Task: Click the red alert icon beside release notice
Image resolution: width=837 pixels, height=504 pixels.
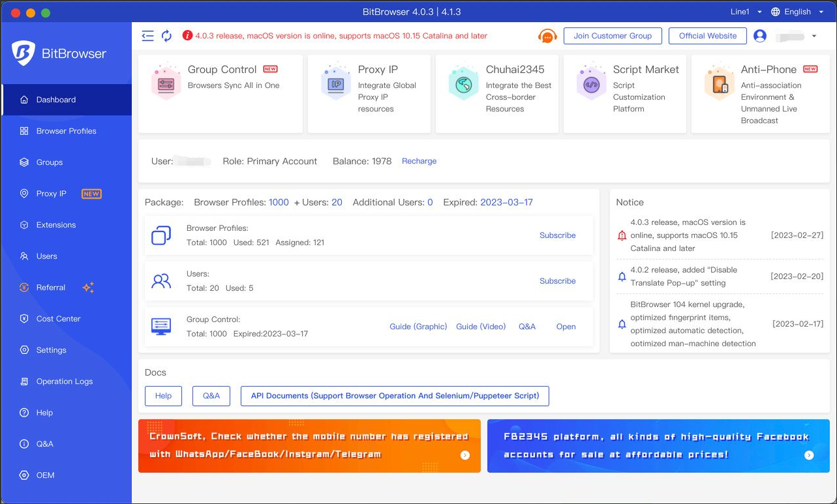Action: point(187,36)
